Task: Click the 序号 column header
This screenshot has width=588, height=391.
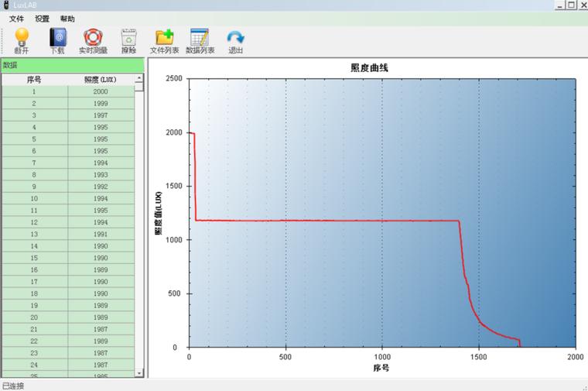Action: click(x=34, y=80)
